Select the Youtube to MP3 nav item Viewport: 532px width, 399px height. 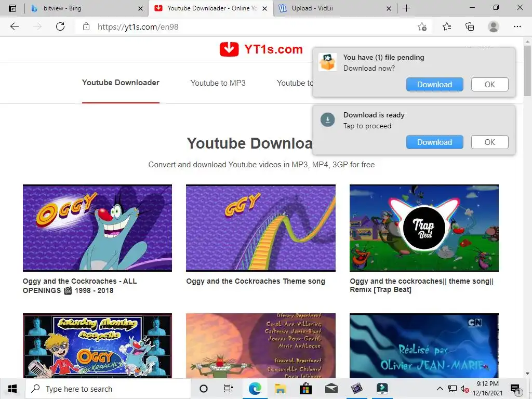pos(218,83)
